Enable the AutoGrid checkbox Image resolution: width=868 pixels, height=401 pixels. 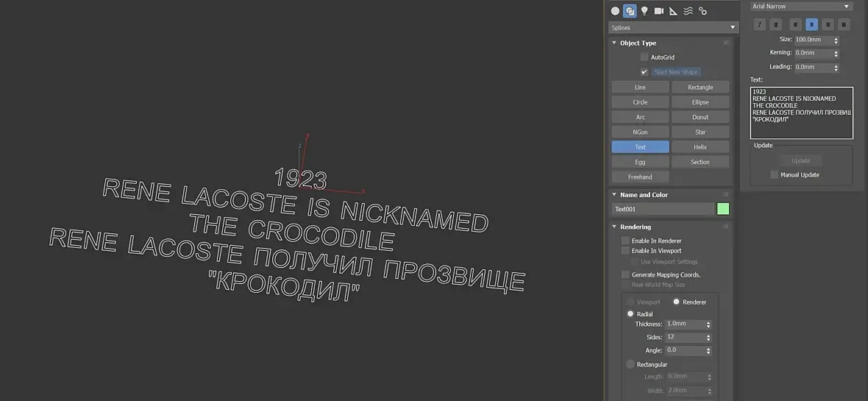click(644, 57)
